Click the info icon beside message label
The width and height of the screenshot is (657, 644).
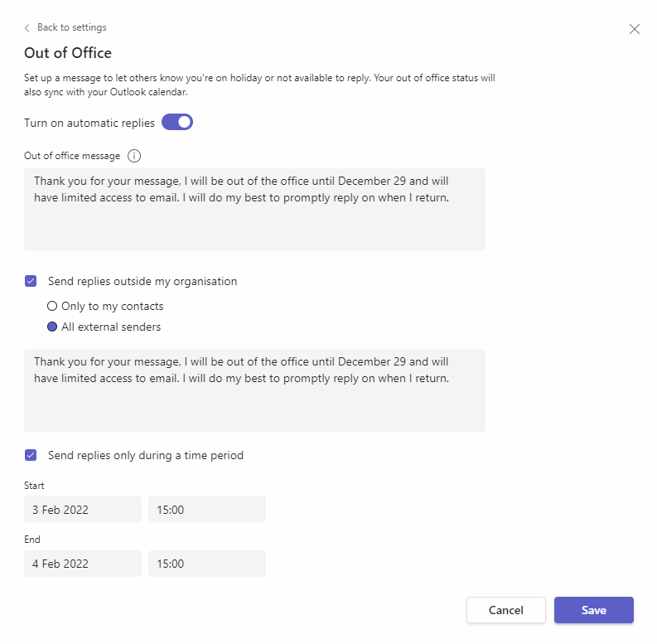pyautogui.click(x=135, y=156)
